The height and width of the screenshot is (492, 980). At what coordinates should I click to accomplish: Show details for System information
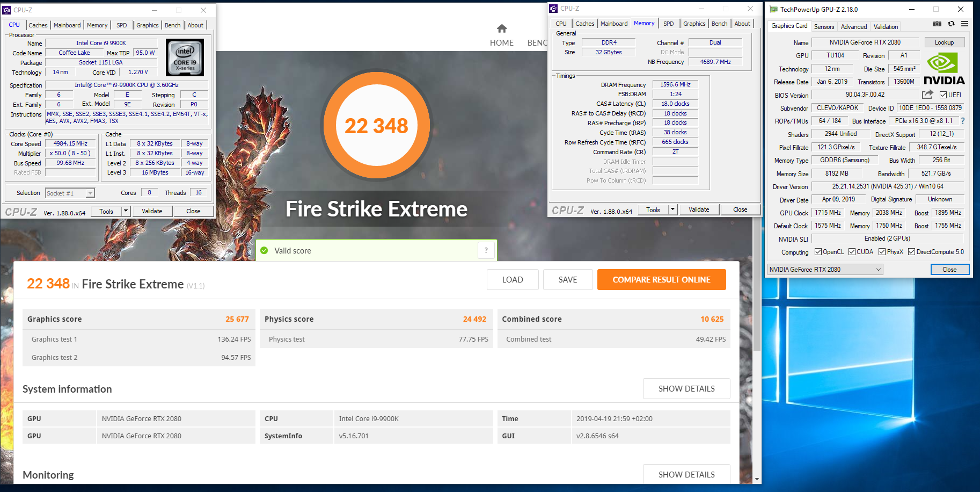point(686,389)
